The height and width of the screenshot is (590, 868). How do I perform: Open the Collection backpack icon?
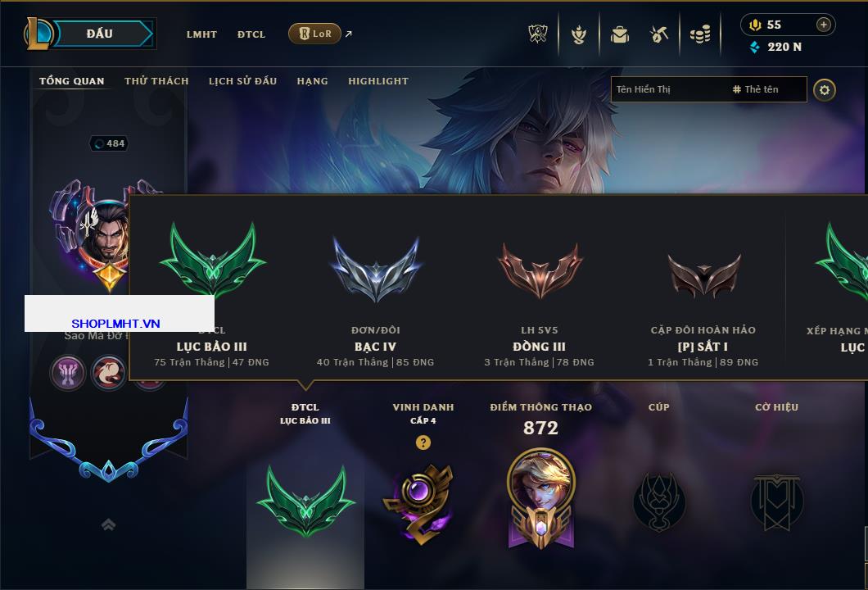tap(619, 35)
